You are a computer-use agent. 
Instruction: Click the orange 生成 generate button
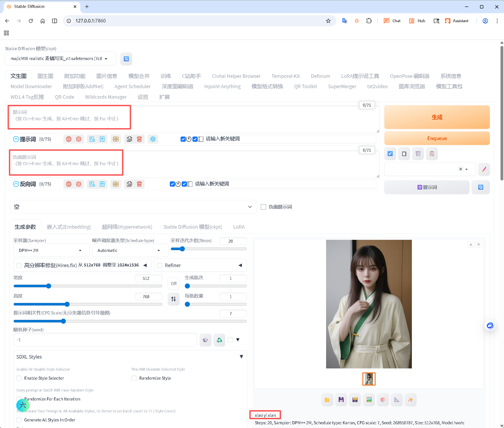tap(437, 117)
